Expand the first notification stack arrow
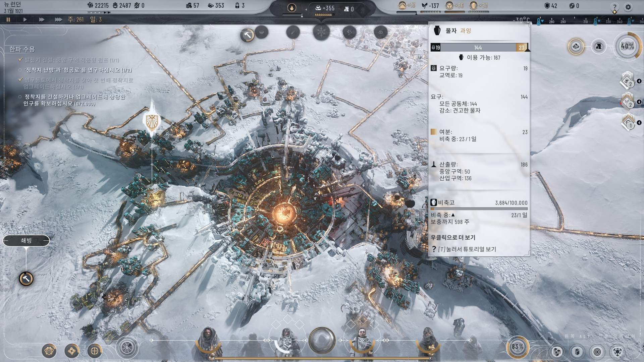Screen dimensions: 644x362 (x=639, y=81)
